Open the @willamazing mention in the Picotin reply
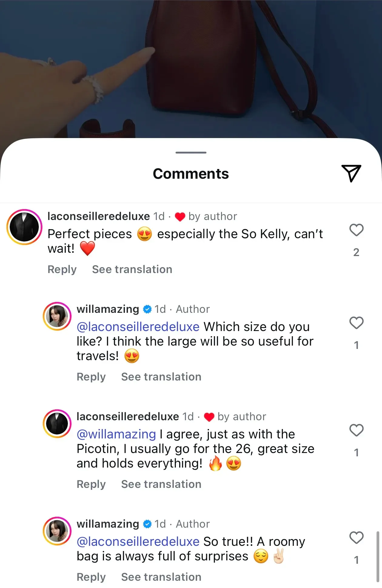Viewport: 382px width, 588px height. coord(116,434)
